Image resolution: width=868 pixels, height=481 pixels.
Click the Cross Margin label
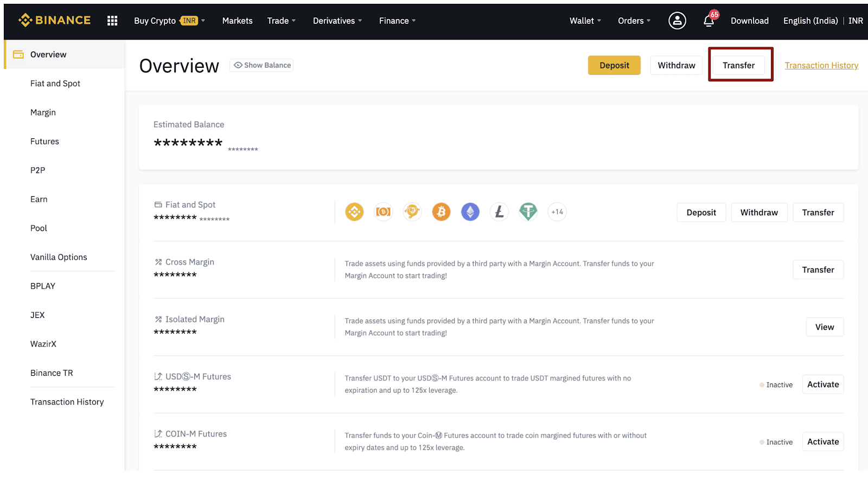190,262
